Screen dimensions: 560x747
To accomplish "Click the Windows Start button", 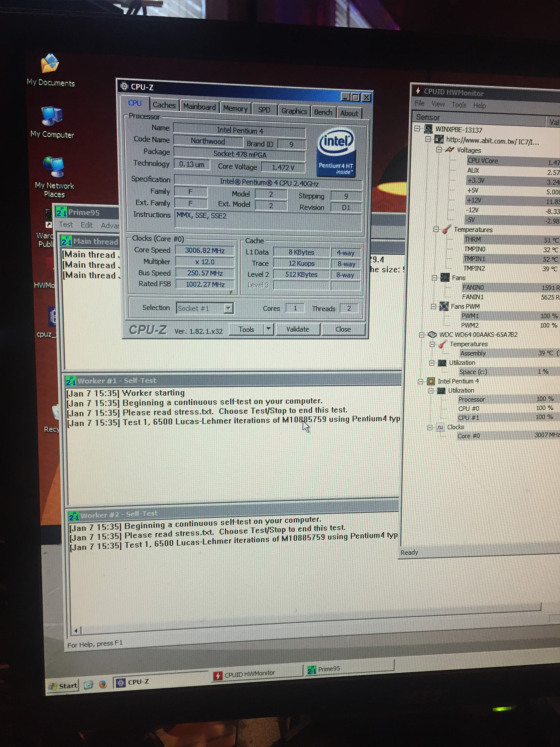I will point(63,686).
